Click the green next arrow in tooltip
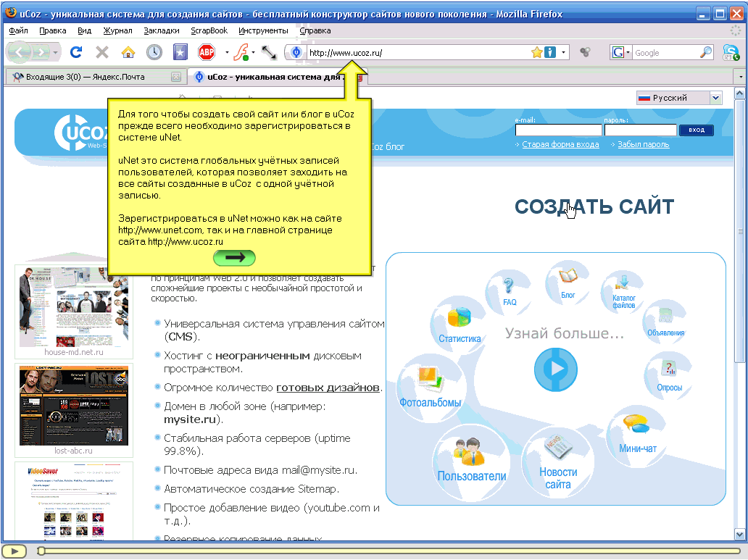 point(234,258)
